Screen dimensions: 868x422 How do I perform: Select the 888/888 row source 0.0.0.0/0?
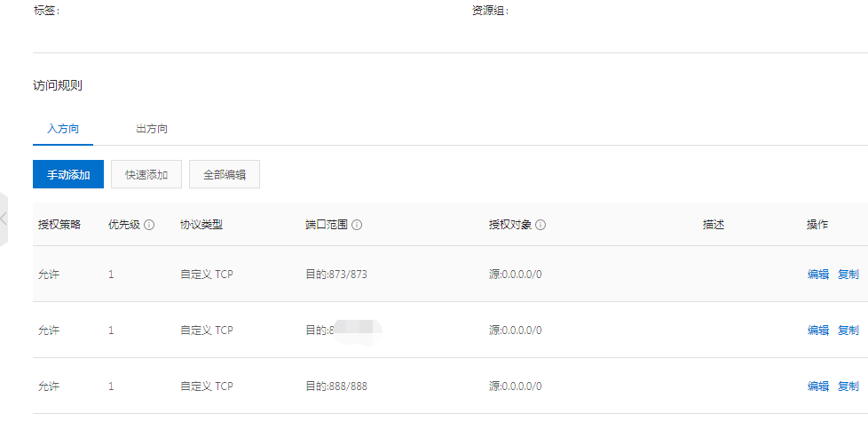click(516, 386)
